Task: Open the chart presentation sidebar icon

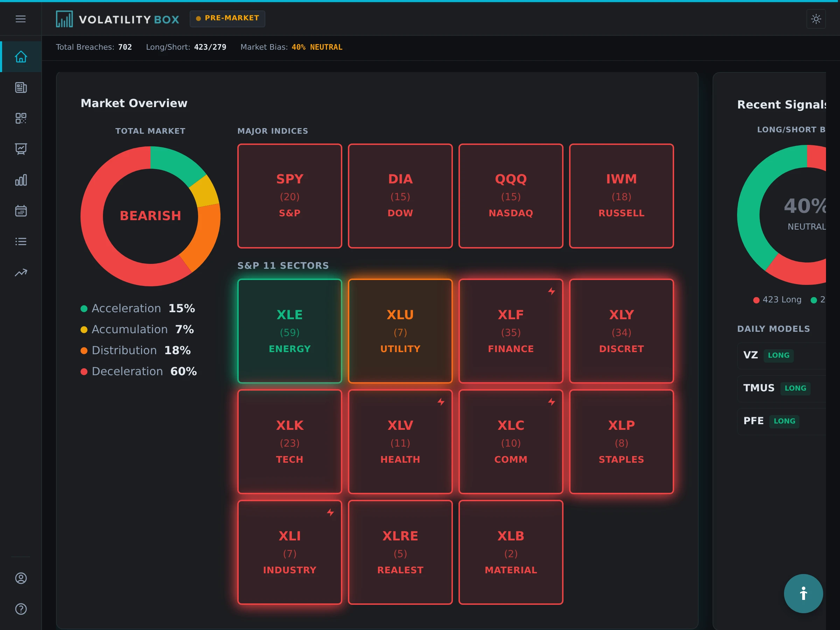Action: [21, 149]
